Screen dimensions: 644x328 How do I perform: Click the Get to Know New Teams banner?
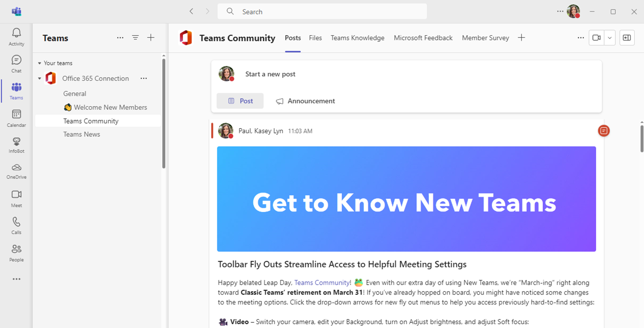(406, 199)
